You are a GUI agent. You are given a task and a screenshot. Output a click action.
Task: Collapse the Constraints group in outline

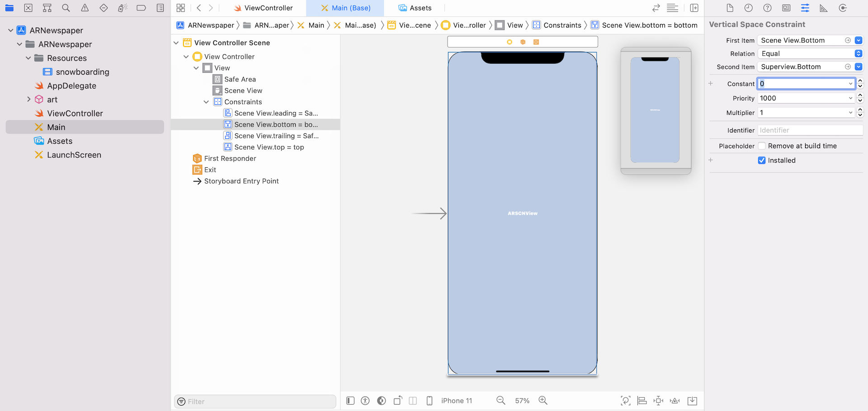[206, 102]
